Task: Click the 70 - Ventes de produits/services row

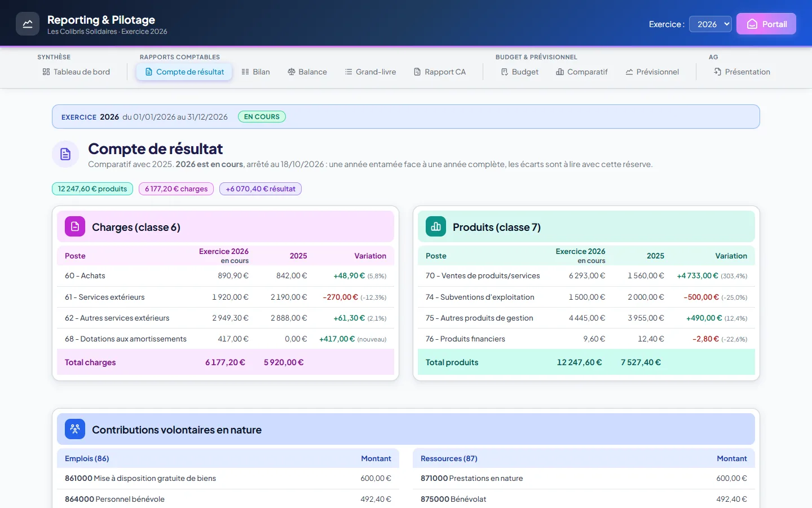Action: click(x=586, y=276)
